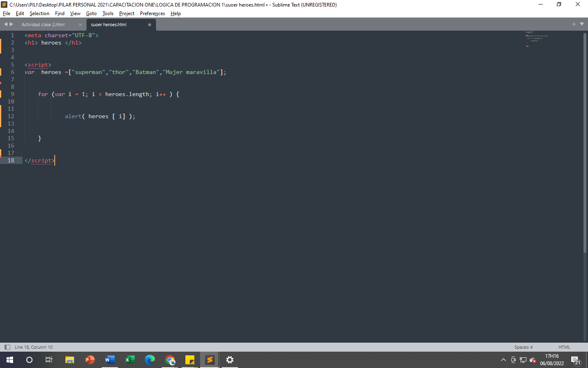
Task: Open the notification center with 21 badge
Action: pyautogui.click(x=576, y=361)
